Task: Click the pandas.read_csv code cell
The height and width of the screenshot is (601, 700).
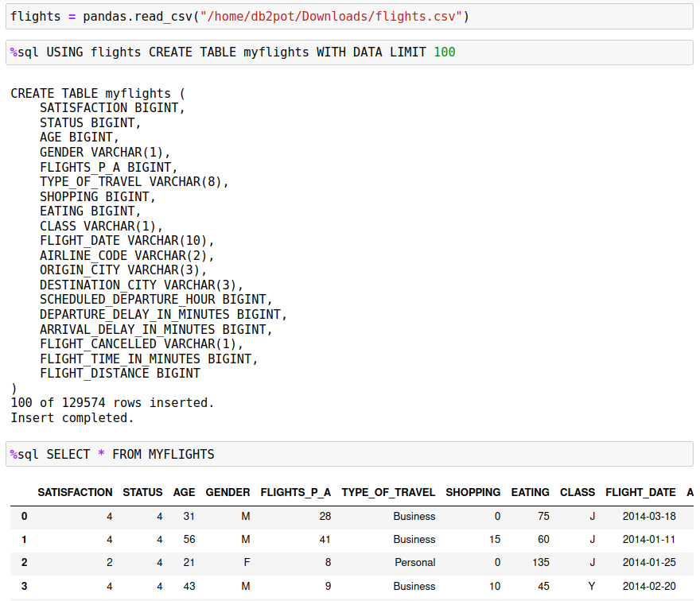Action: [239, 15]
